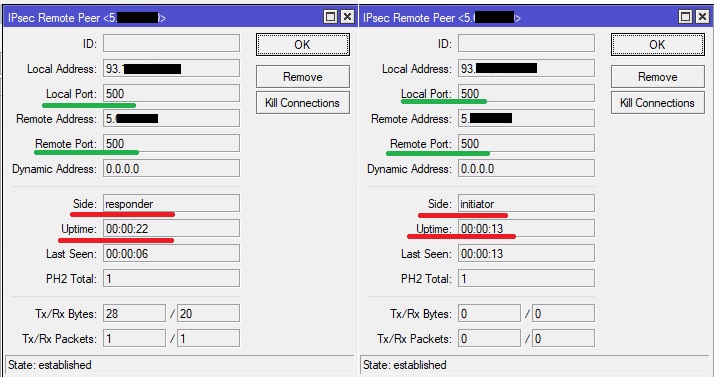Click the initiator window's State: established status text
The image size is (715, 377).
(x=404, y=365)
